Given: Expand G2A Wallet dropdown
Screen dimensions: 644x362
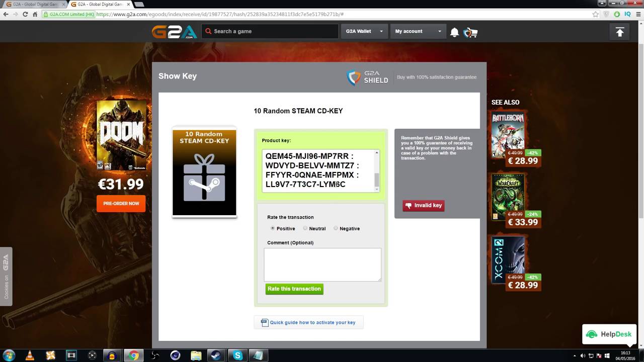Looking at the screenshot, I should click(x=365, y=31).
